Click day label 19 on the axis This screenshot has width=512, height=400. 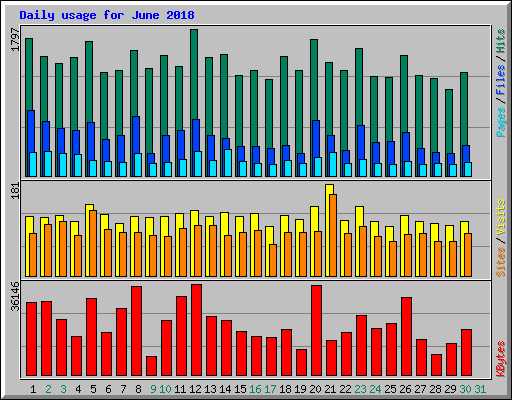click(x=300, y=389)
